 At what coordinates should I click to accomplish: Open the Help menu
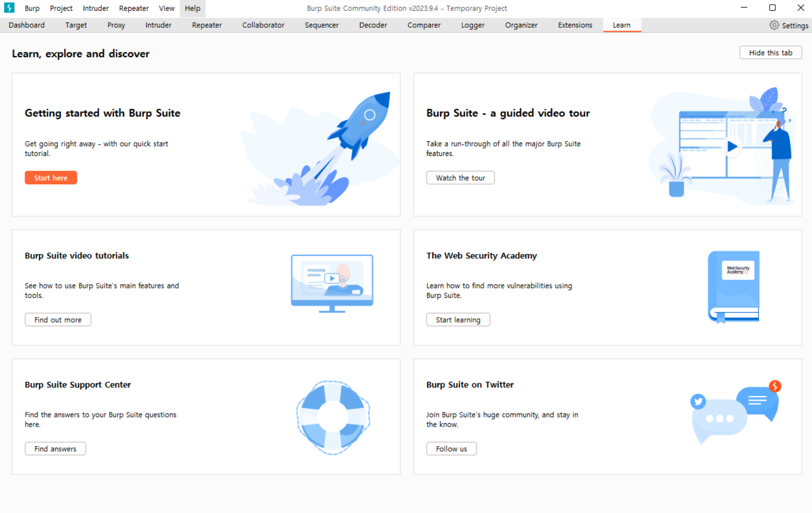[193, 8]
